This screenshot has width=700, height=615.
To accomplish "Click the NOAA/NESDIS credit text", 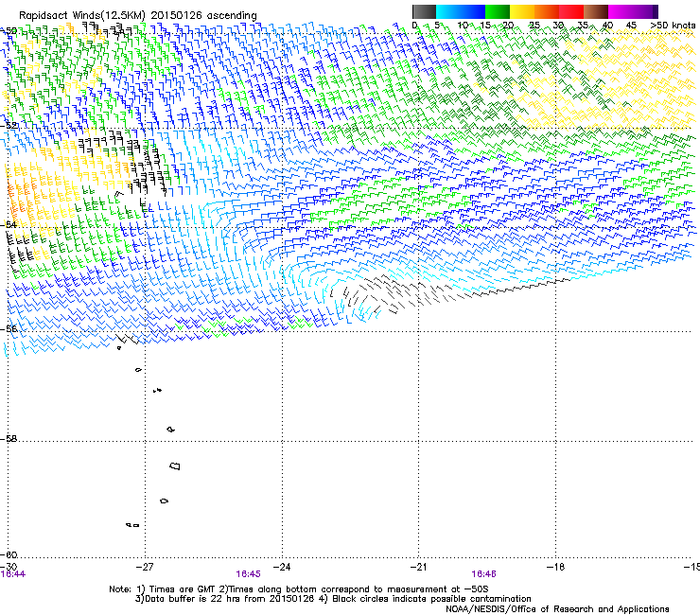I will point(557,609).
